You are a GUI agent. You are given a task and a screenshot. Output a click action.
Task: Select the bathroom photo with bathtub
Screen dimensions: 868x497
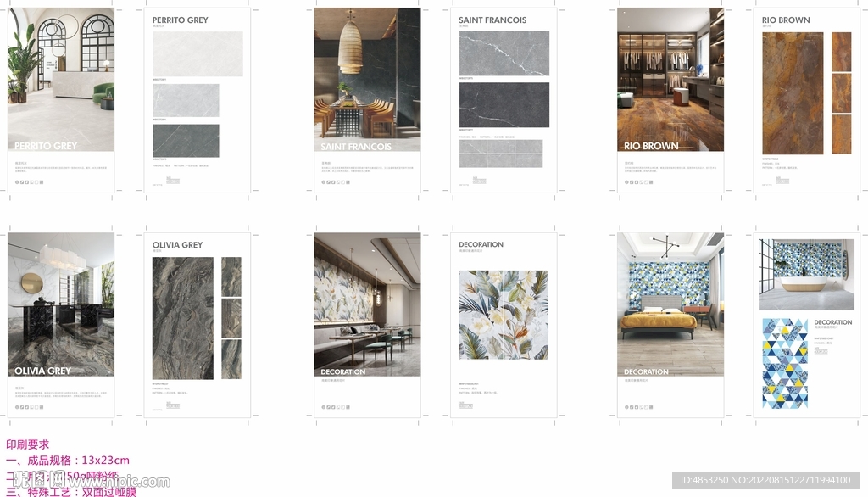pyautogui.click(x=807, y=275)
